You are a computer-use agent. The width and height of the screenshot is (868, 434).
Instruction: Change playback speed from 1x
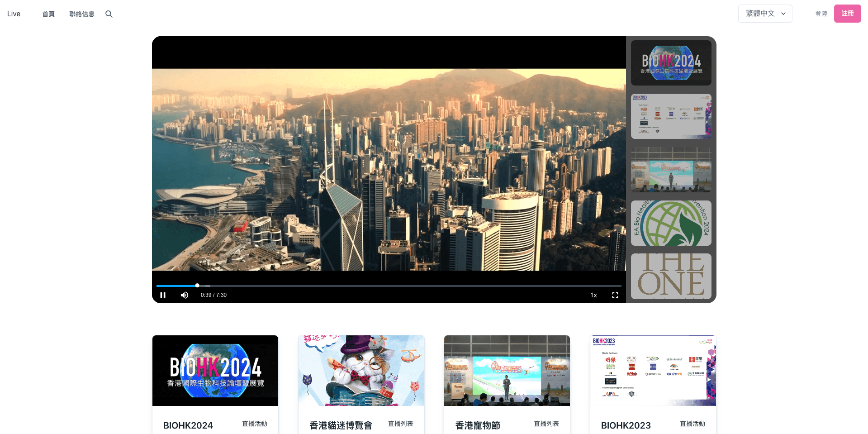click(593, 295)
